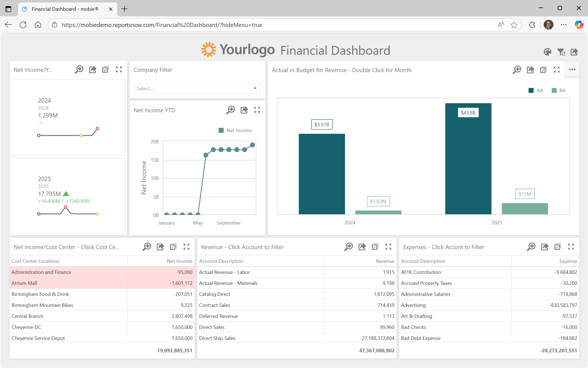Maximize the Actual vs Budget chart

[557, 70]
